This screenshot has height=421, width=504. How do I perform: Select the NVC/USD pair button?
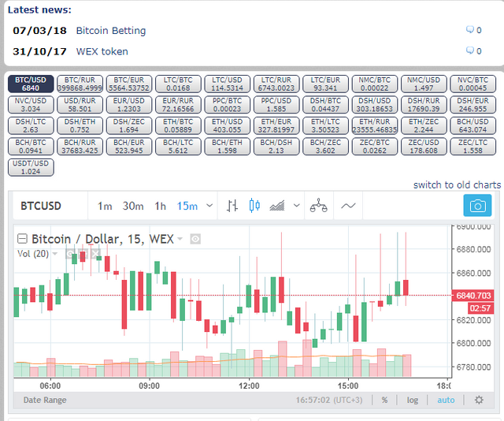coord(31,105)
